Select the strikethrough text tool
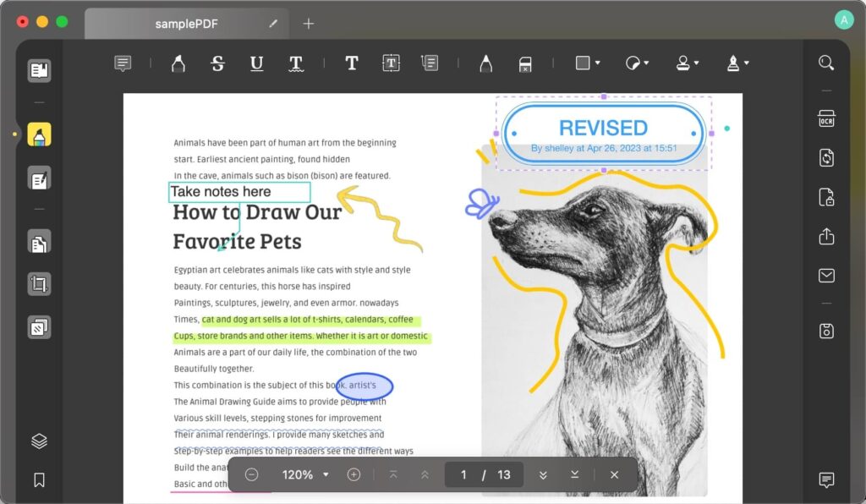866x504 pixels. 217,63
